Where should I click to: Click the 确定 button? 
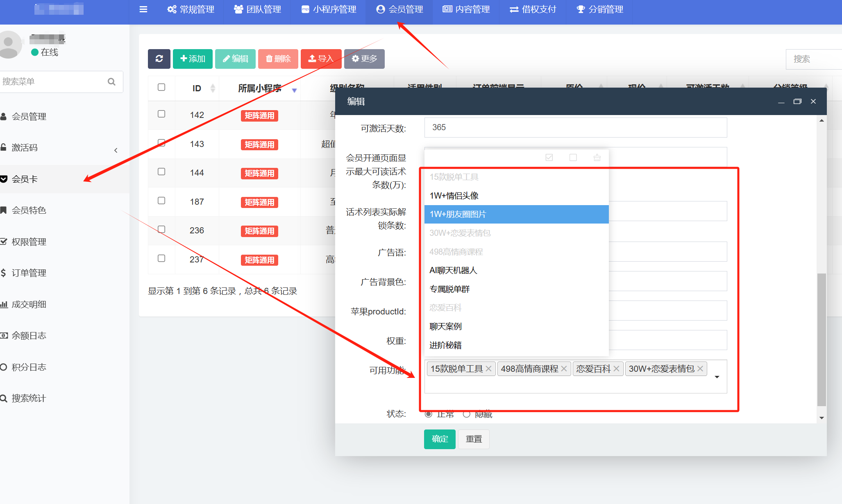440,439
